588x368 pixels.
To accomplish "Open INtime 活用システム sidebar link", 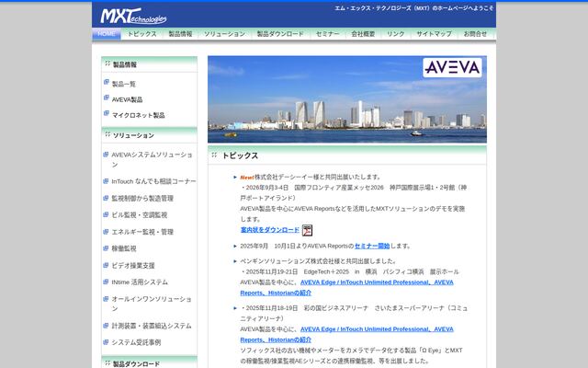I will pos(140,282).
